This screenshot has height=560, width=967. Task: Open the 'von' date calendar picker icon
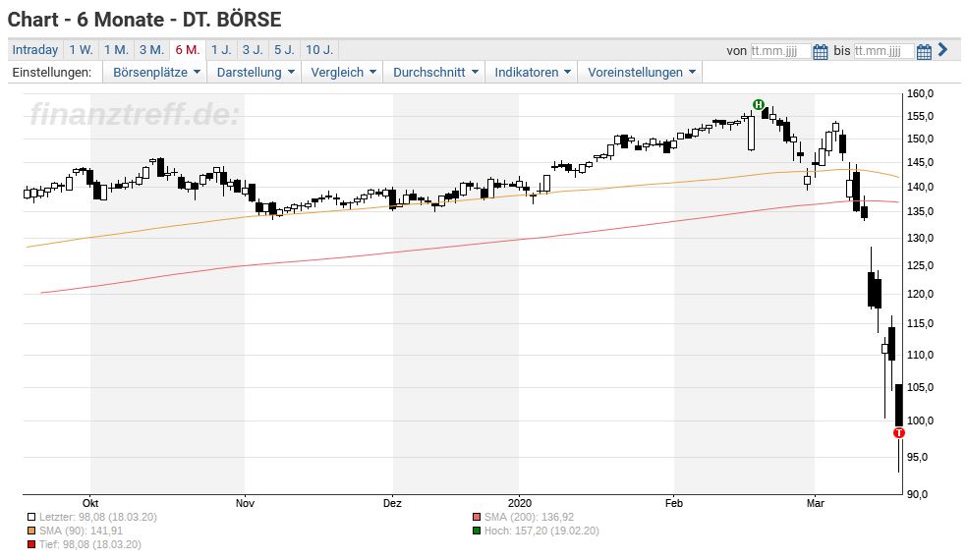(820, 51)
